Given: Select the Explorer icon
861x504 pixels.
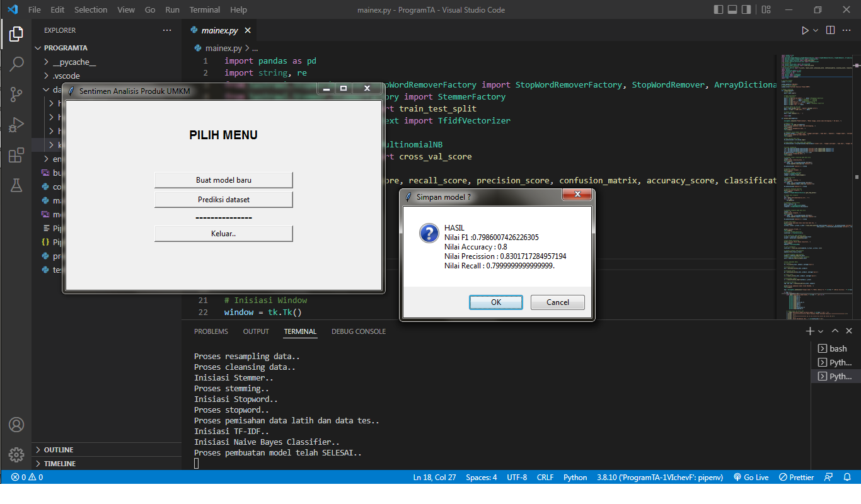Looking at the screenshot, I should click(16, 34).
